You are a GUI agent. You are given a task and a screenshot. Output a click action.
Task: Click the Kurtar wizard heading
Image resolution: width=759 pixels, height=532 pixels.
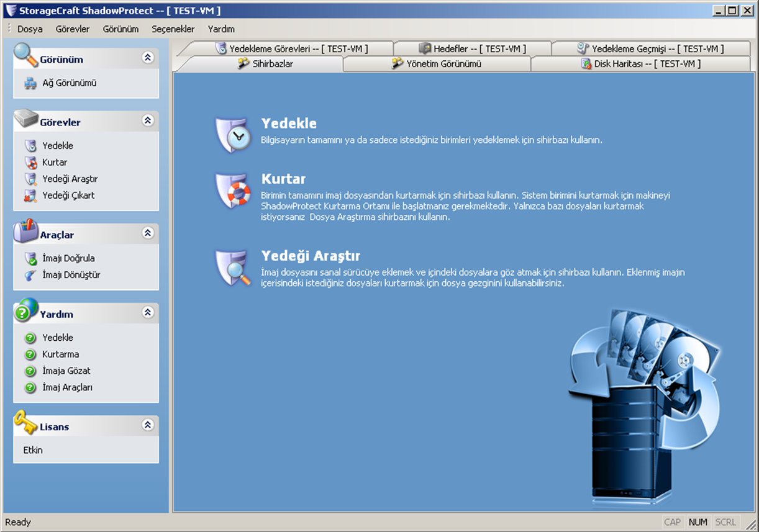pyautogui.click(x=283, y=179)
